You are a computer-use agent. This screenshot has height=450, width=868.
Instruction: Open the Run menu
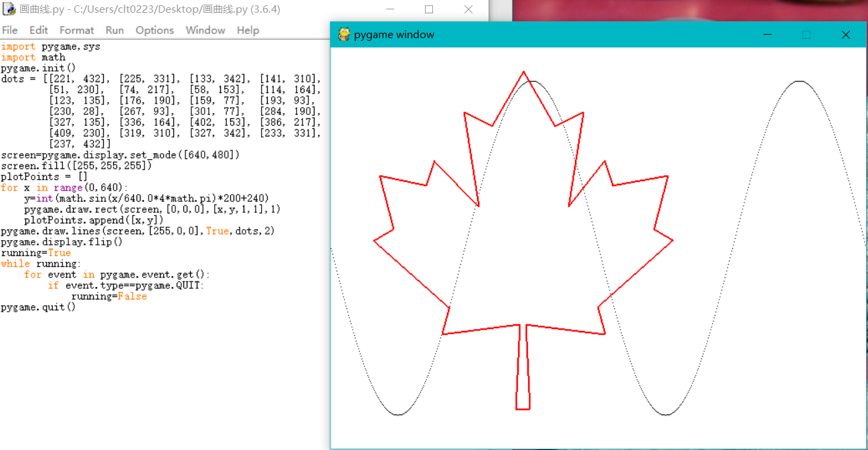[114, 30]
